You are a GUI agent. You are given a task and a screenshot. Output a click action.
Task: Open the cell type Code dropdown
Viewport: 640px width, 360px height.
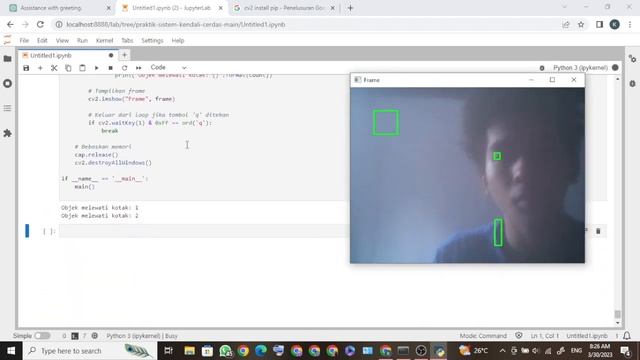168,67
